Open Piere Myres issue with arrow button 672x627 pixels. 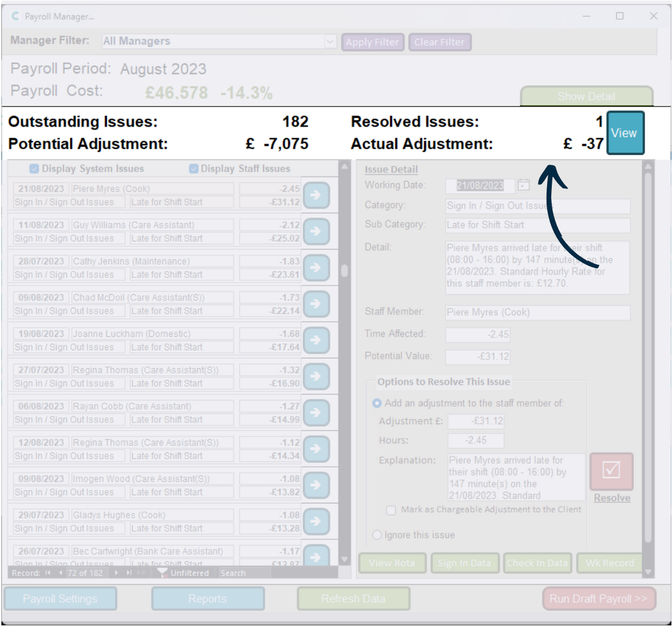tap(316, 196)
